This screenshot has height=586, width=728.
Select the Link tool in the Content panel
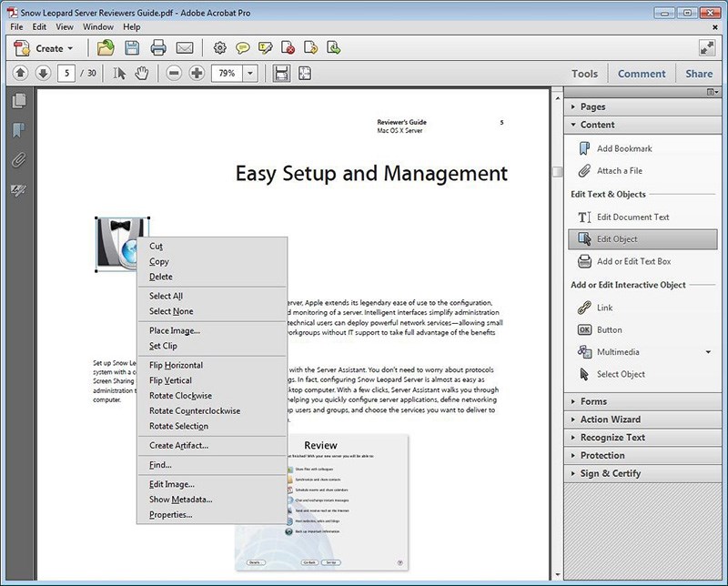604,307
